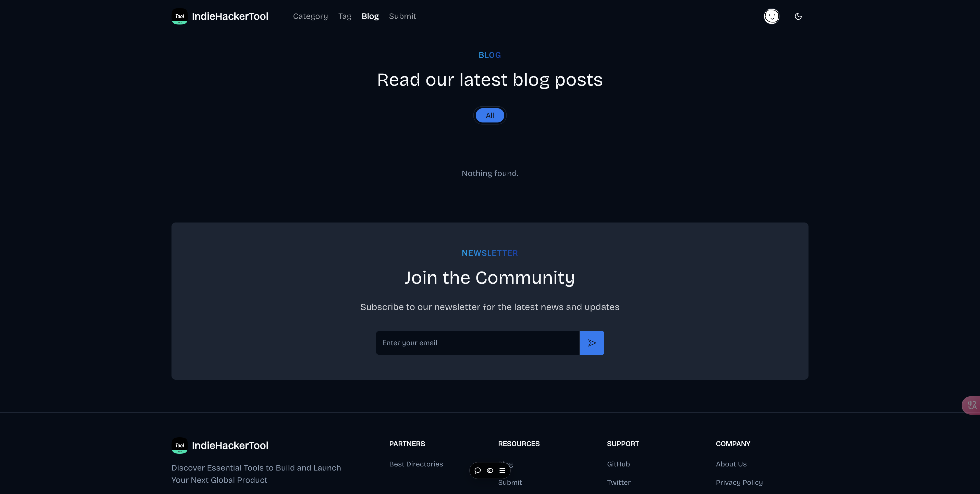980x494 pixels.
Task: Open the Category nav menu
Action: 310,16
